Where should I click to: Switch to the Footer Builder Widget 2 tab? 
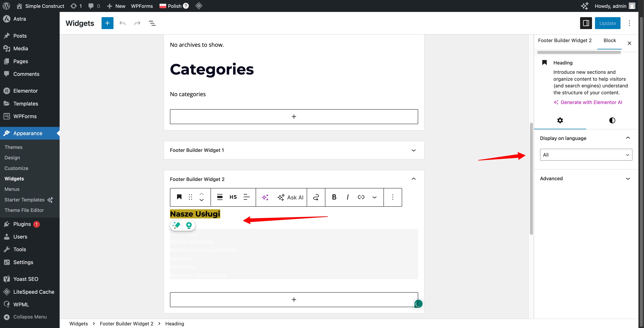click(x=565, y=40)
